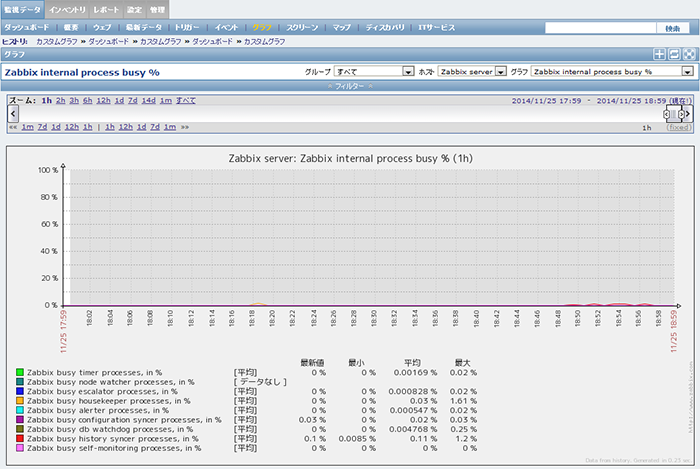The height and width of the screenshot is (469, 700).
Task: Toggle fullscreen mode icon
Action: (x=688, y=54)
